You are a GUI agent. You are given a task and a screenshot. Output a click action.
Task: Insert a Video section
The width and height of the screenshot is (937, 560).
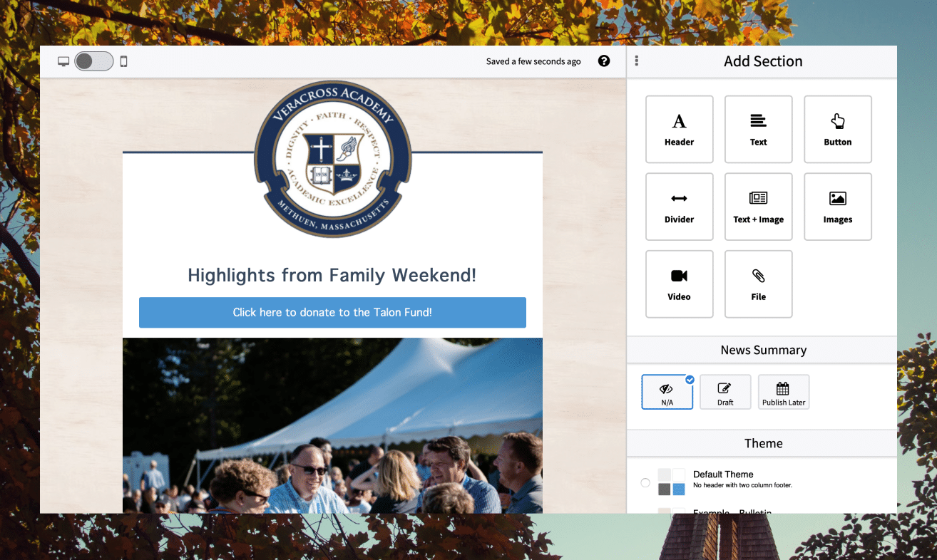(x=679, y=284)
